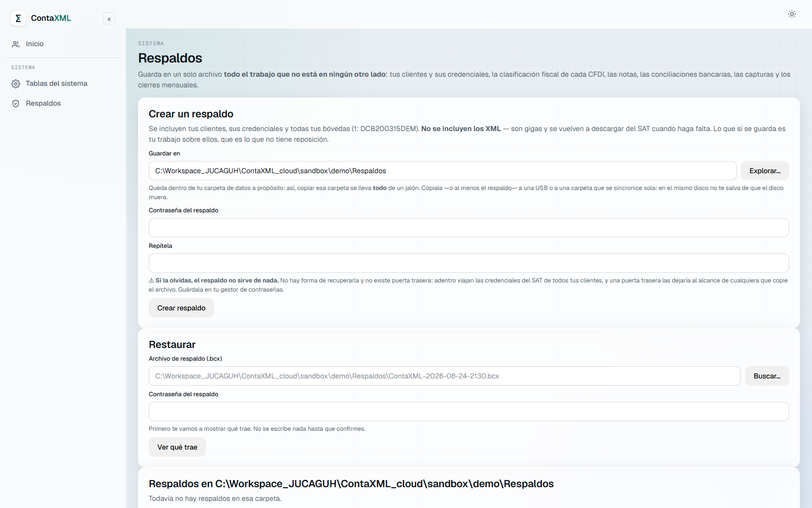This screenshot has width=812, height=508.
Task: Click the 'Repítela' label
Action: click(160, 246)
